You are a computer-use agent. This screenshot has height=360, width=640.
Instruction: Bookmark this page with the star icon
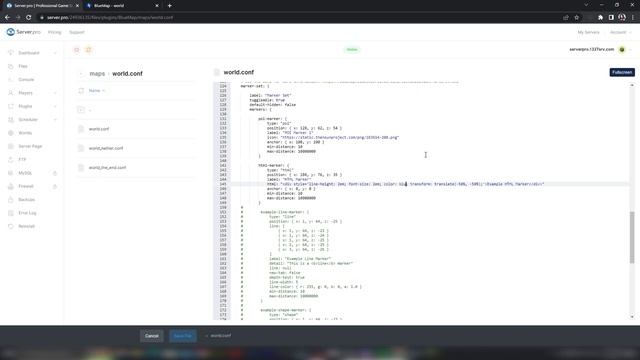(x=576, y=18)
